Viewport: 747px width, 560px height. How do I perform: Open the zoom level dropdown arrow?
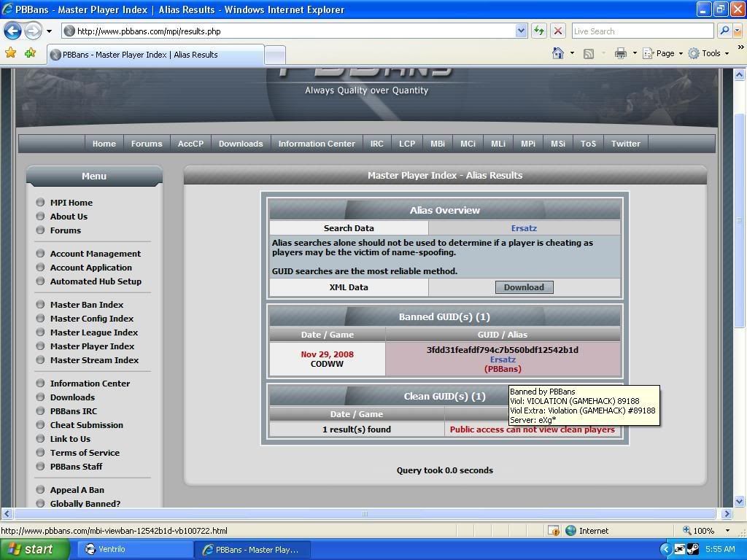[x=727, y=531]
